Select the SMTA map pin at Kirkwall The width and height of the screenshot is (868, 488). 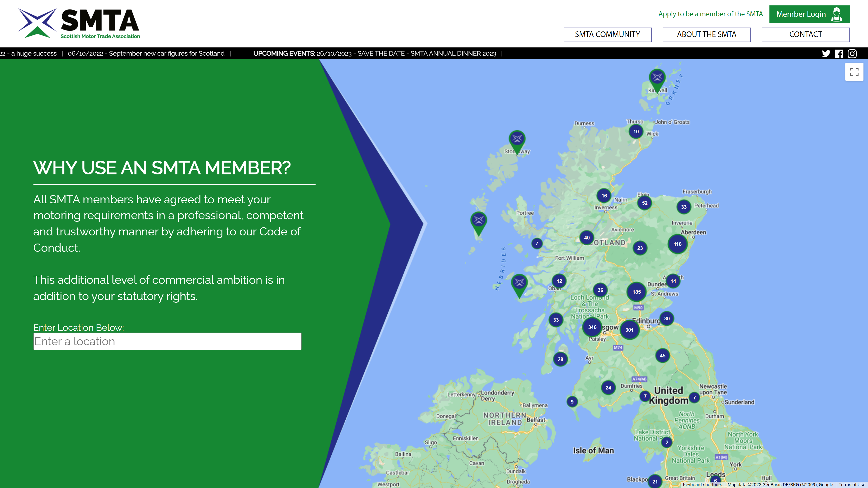pos(657,81)
